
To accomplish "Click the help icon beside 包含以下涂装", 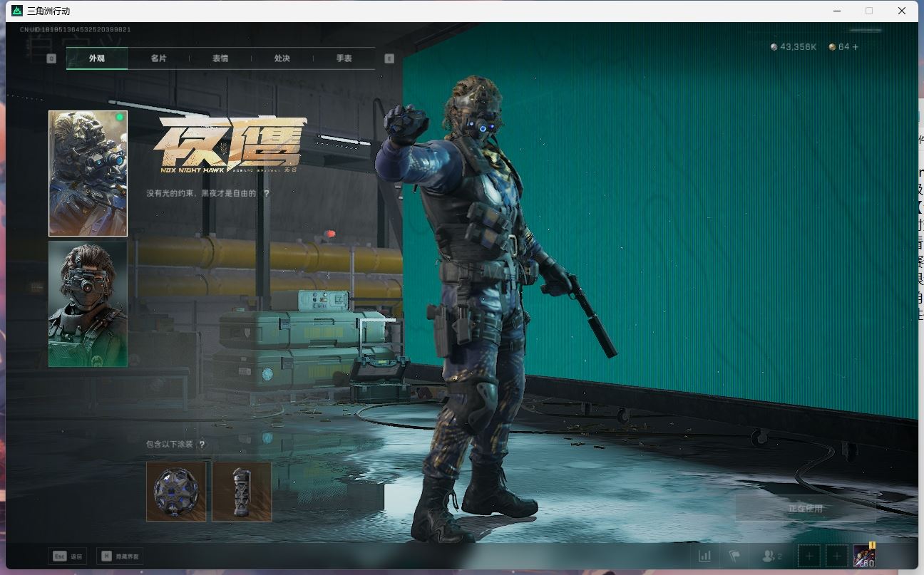I will 202,445.
